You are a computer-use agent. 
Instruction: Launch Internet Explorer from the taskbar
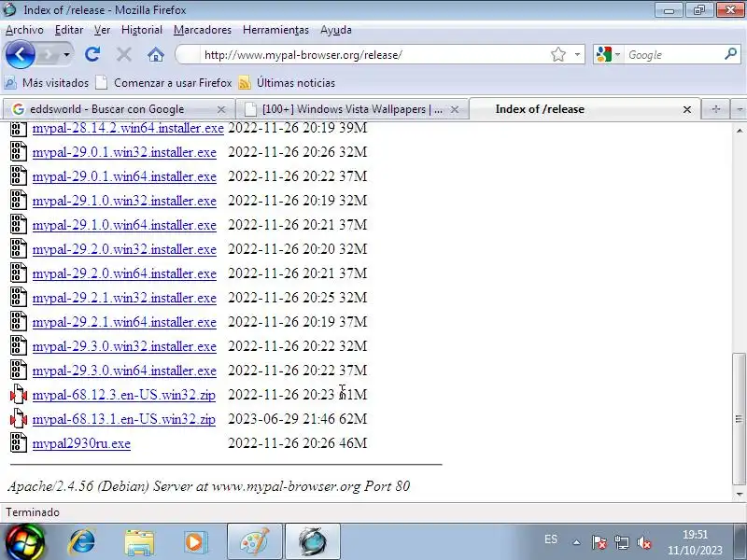(82, 542)
